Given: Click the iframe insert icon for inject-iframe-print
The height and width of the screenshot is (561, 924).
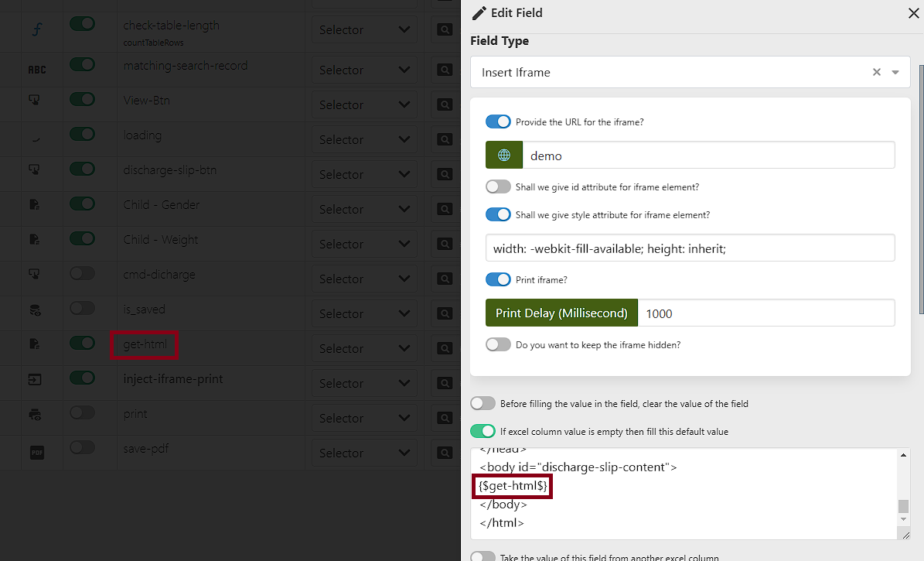Looking at the screenshot, I should pyautogui.click(x=36, y=379).
